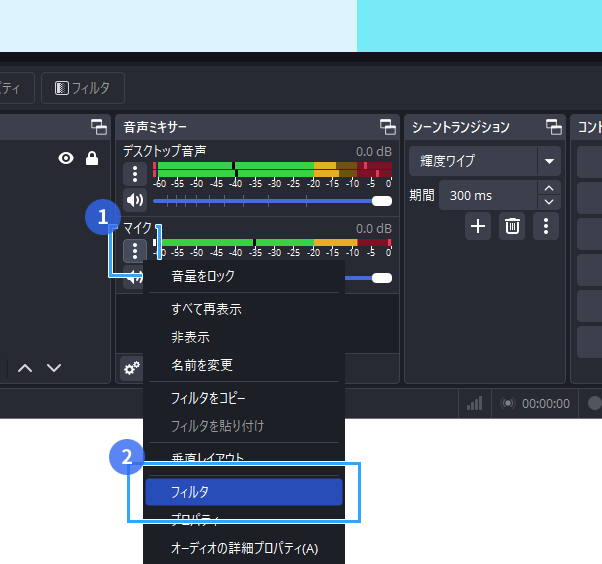Image resolution: width=602 pixels, height=564 pixels.
Task: Click the シーントランジション dock title
Action: [461, 127]
